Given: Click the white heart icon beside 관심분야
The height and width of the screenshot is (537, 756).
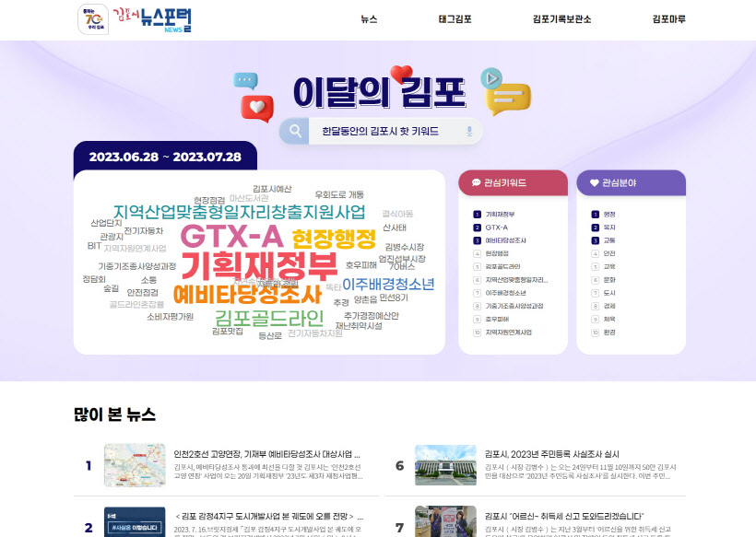Looking at the screenshot, I should (594, 183).
